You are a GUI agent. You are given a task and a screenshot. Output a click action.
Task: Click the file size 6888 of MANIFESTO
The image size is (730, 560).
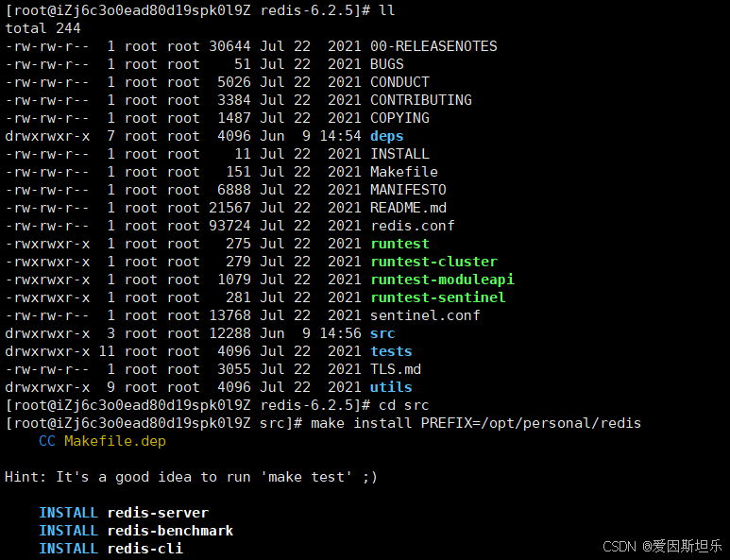(233, 190)
